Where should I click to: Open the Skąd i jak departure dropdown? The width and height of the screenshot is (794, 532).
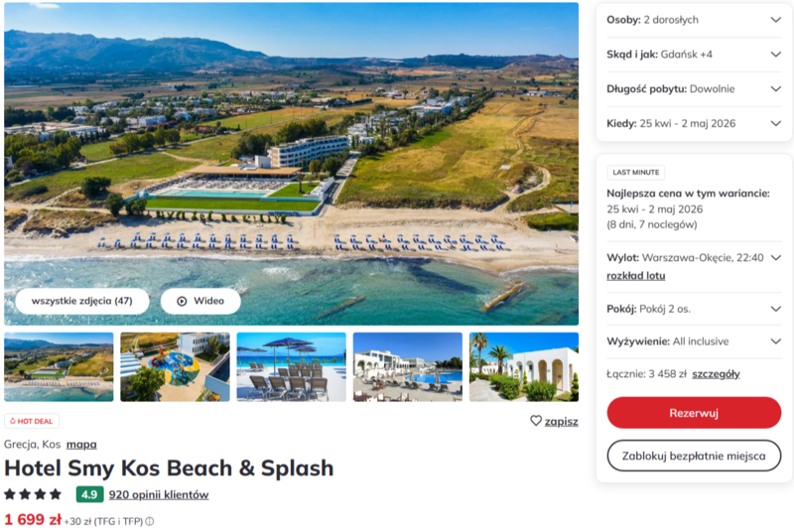775,54
